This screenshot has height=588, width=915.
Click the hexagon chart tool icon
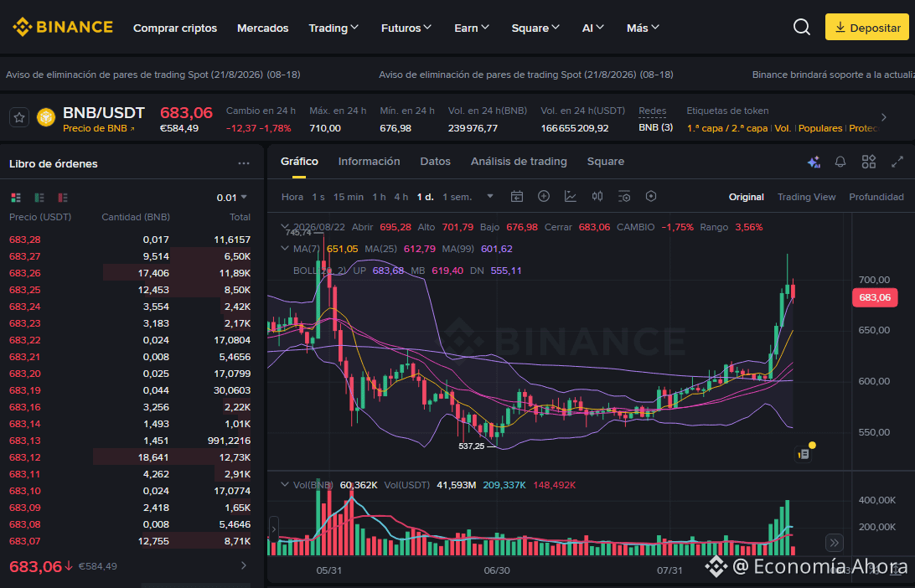click(651, 197)
